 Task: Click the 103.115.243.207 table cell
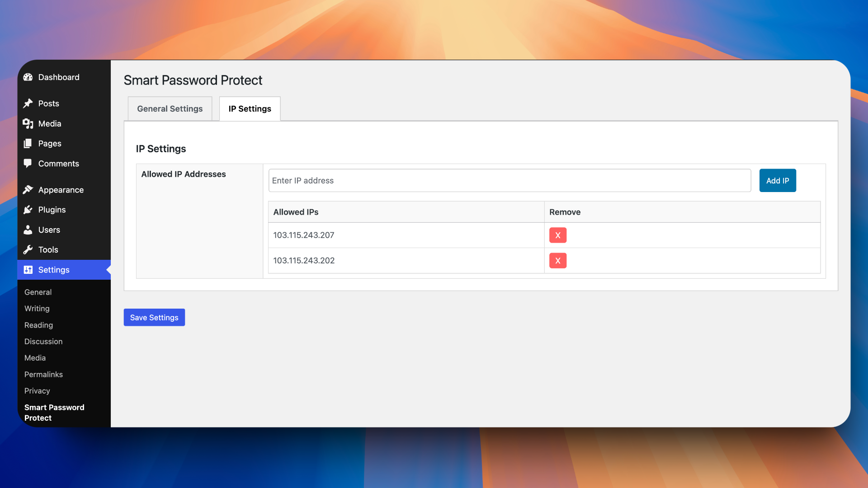point(406,235)
